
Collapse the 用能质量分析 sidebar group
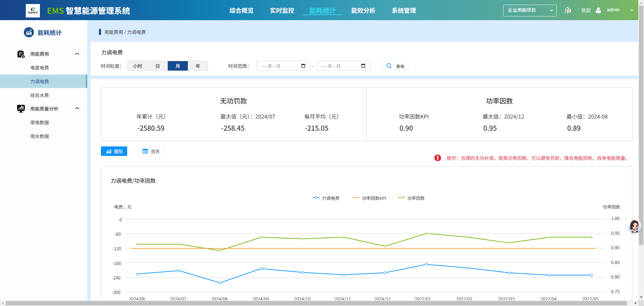[77, 108]
